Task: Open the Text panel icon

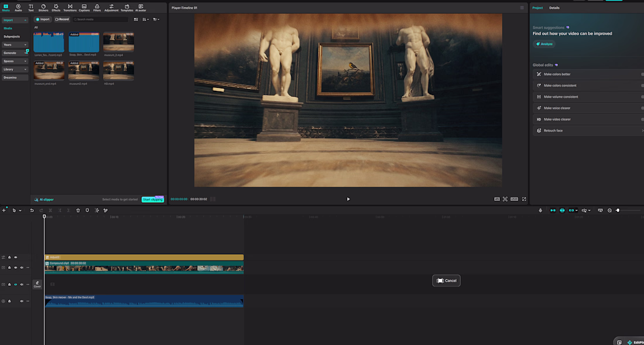Action: tap(31, 8)
